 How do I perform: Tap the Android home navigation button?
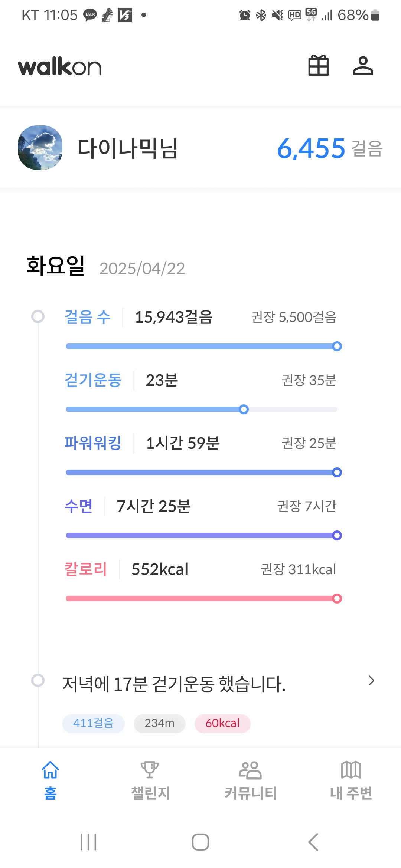click(200, 842)
